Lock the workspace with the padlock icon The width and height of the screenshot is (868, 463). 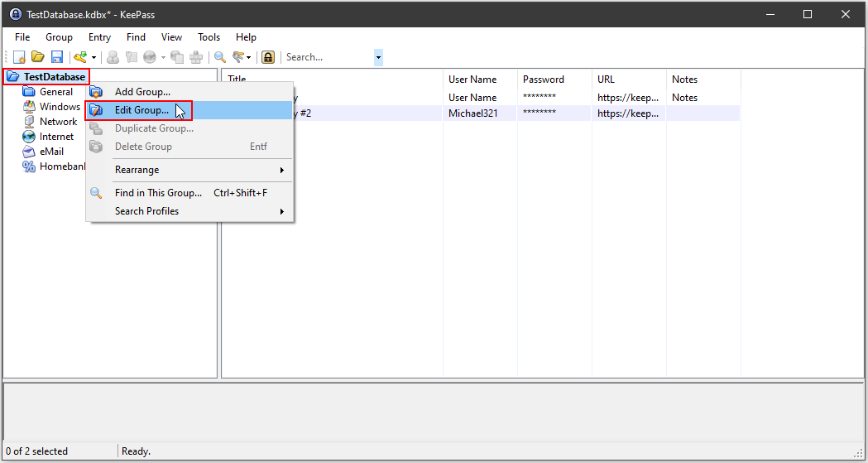pos(268,57)
